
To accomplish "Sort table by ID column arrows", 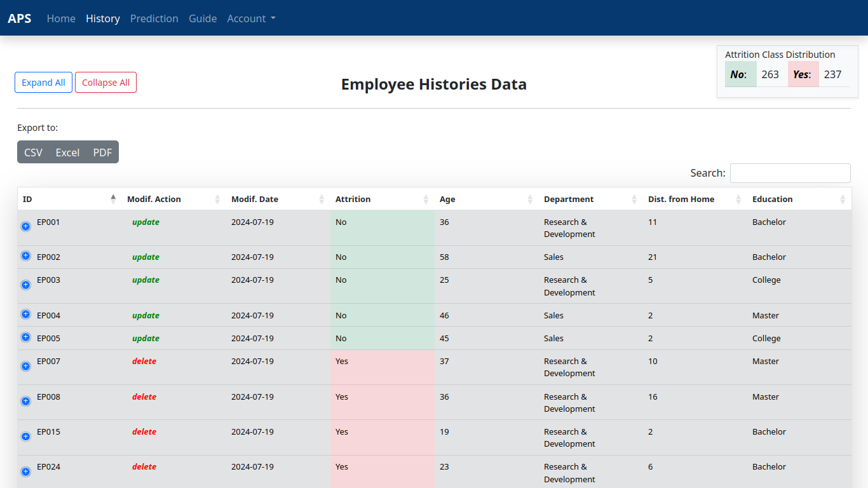I will click(113, 199).
